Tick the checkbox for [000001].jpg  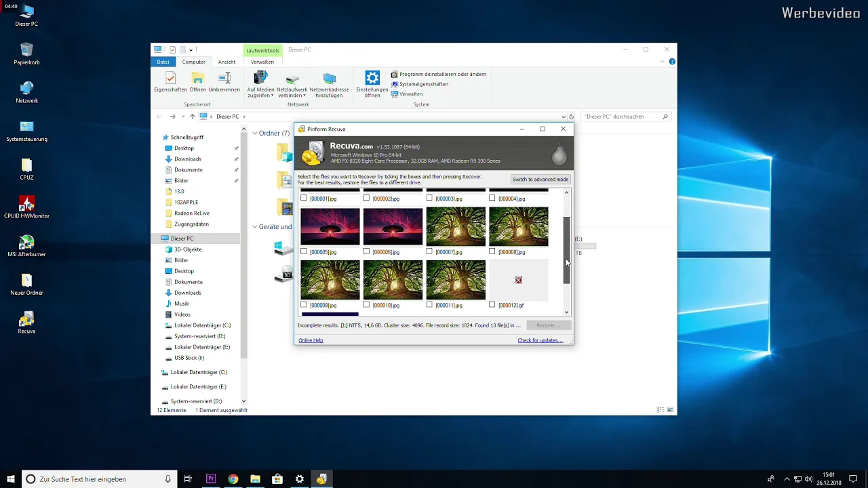(x=304, y=199)
